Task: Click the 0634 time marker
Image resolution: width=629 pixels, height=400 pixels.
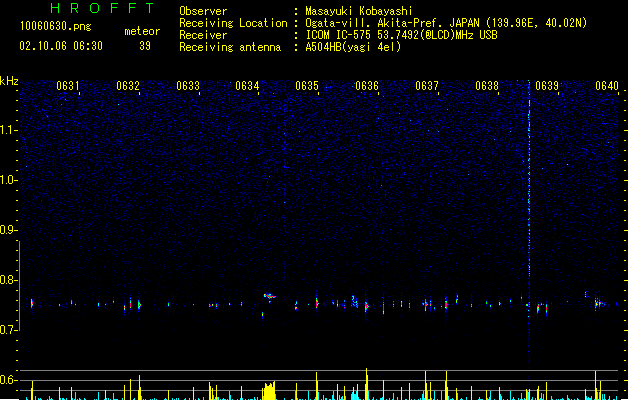Action: coord(247,86)
